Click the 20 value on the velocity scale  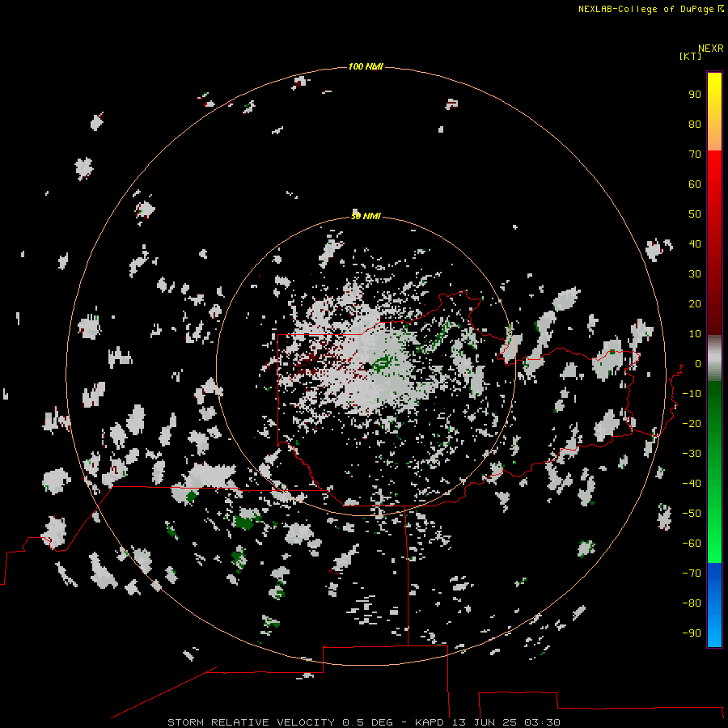[x=695, y=304]
